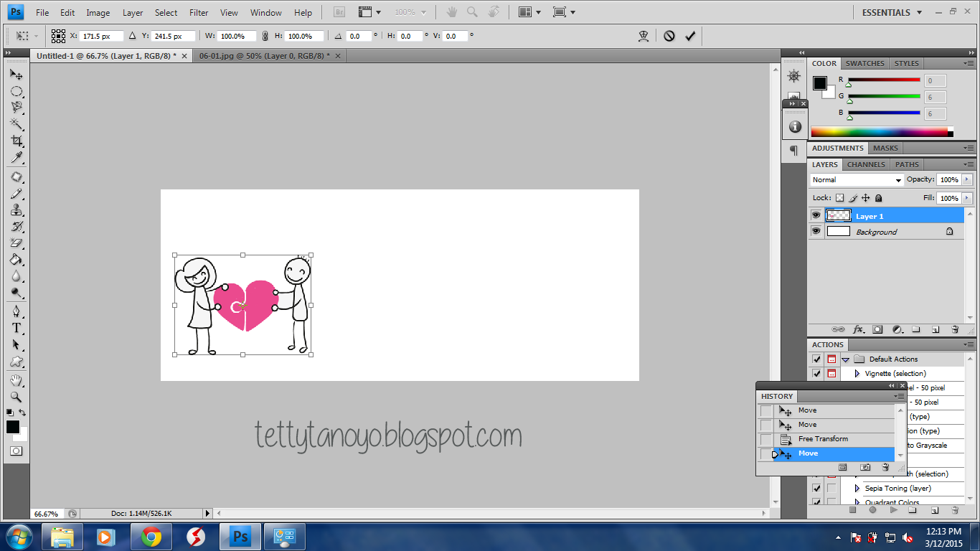Uncheck the Default Actions set checkbox
This screenshot has height=551, width=980.
[816, 359]
